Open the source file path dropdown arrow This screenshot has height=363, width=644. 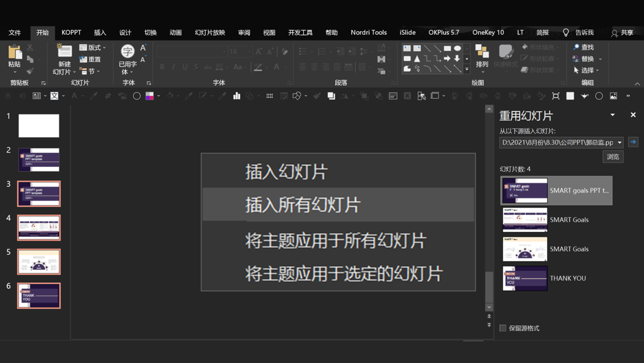click(x=620, y=142)
